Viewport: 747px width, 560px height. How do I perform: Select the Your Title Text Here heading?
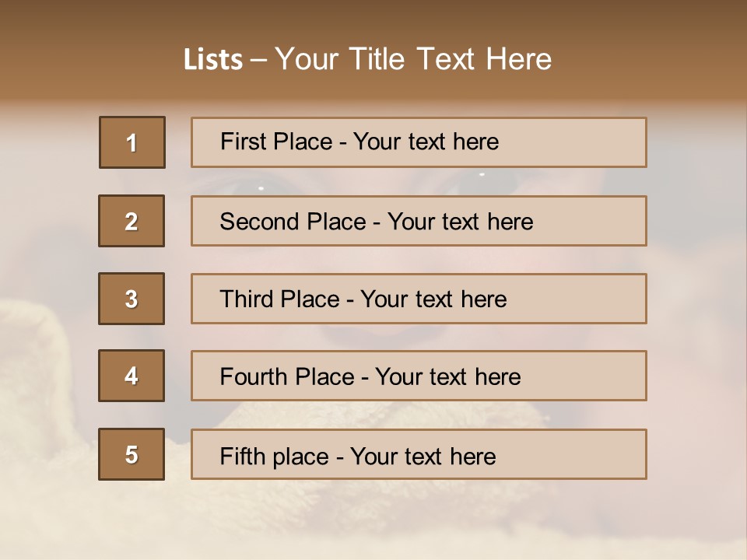413,59
